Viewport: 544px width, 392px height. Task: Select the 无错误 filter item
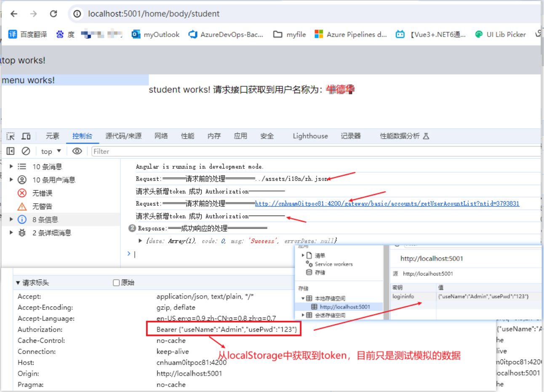point(42,193)
